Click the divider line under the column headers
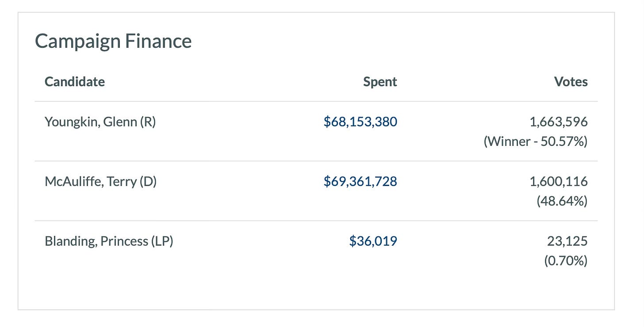Viewport: 644px width, 327px height. coord(316,101)
